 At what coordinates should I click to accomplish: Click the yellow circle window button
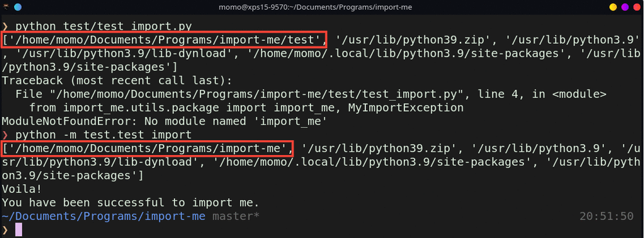(x=613, y=7)
